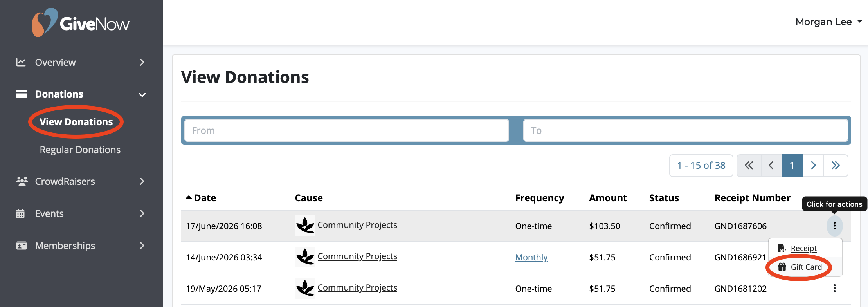Image resolution: width=868 pixels, height=307 pixels.
Task: Open actions menu for receipt GND1681202
Action: click(x=835, y=288)
